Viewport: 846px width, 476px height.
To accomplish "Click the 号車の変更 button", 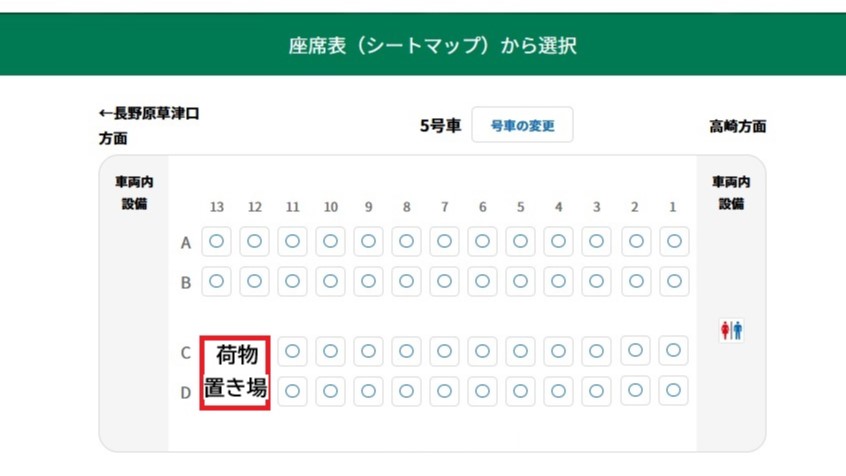I will [x=522, y=126].
